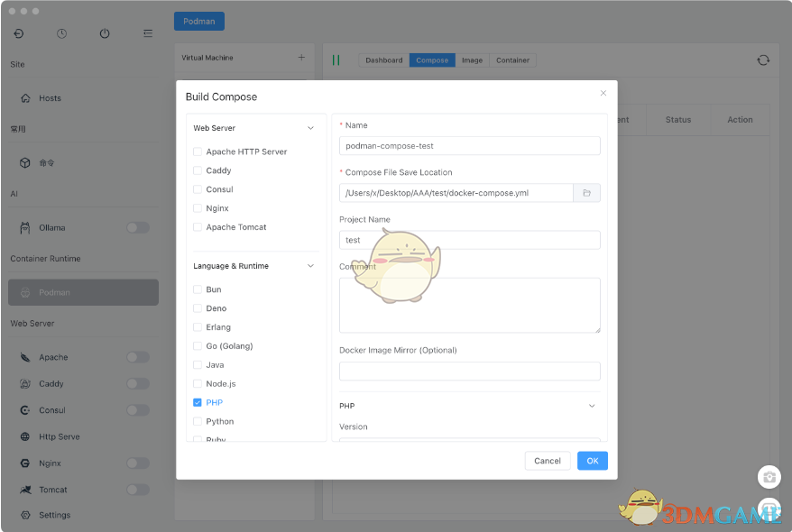Toggle the Apache switch off or on
This screenshot has height=532, width=792.
(138, 356)
